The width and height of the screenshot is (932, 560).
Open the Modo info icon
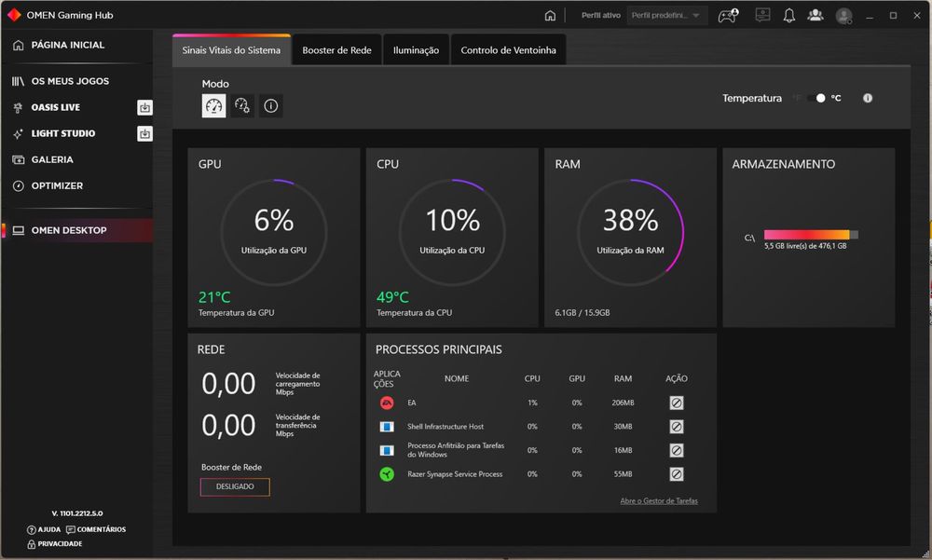point(270,106)
